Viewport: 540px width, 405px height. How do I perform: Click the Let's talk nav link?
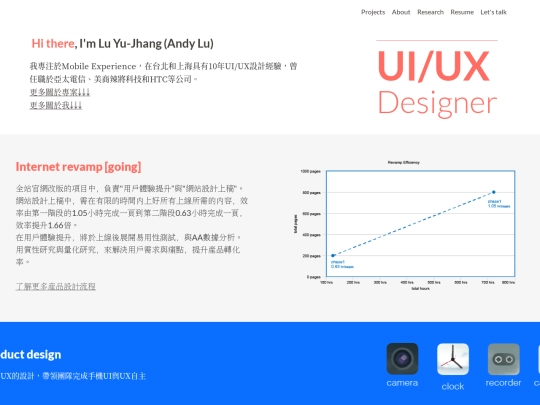coord(494,12)
